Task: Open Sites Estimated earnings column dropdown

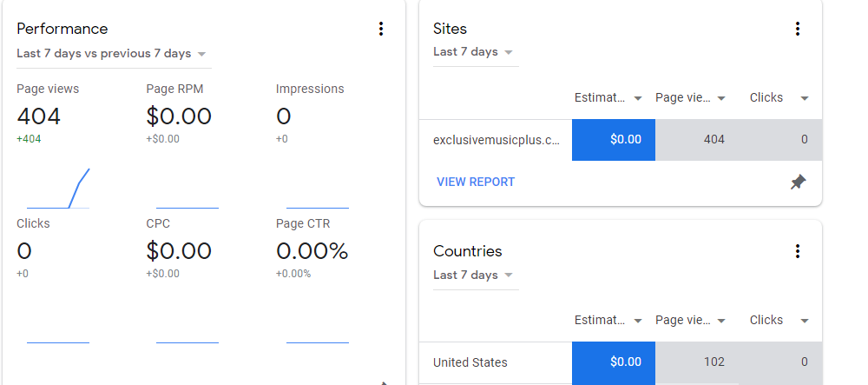Action: pos(638,98)
